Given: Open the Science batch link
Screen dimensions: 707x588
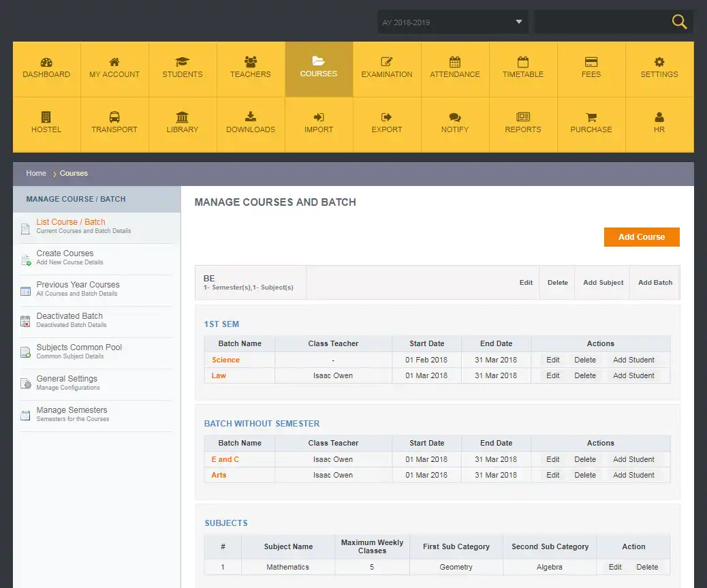Looking at the screenshot, I should pos(225,360).
